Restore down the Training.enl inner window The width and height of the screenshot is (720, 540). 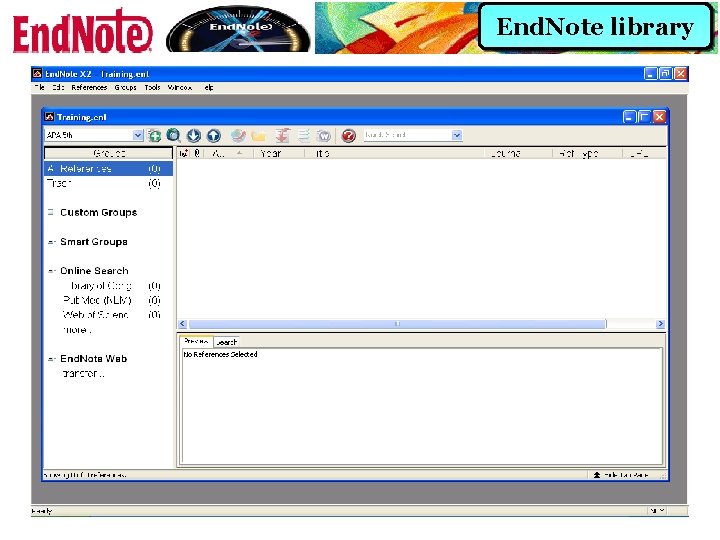644,117
